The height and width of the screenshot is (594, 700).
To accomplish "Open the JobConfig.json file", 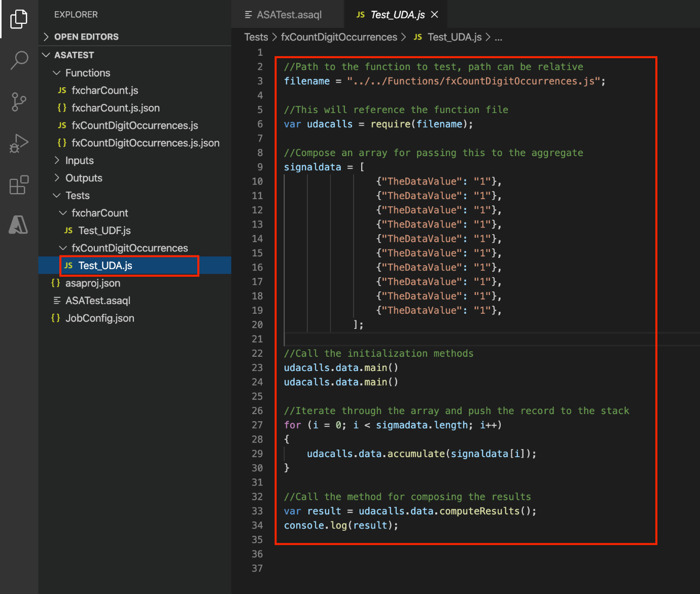I will click(99, 318).
